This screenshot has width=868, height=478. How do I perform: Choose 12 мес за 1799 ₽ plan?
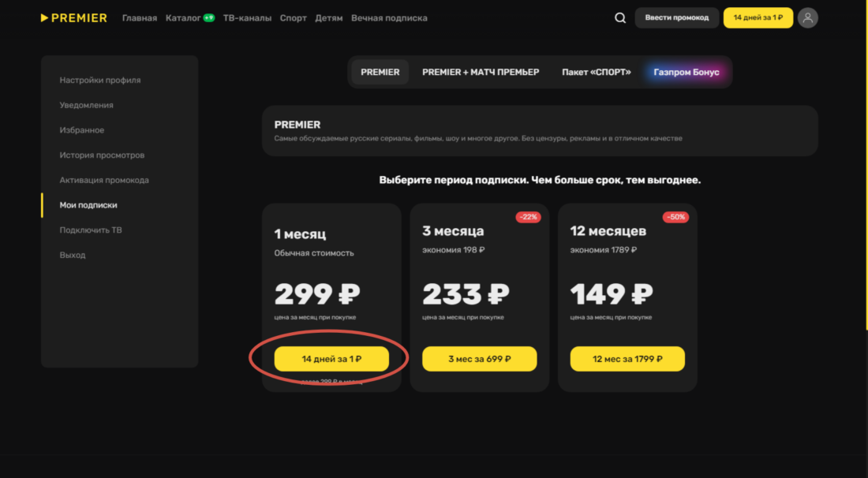pos(627,359)
